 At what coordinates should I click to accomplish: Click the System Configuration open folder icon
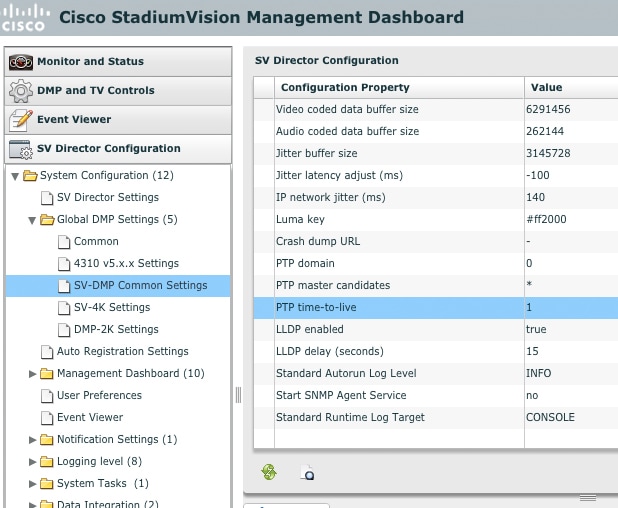tap(30, 175)
